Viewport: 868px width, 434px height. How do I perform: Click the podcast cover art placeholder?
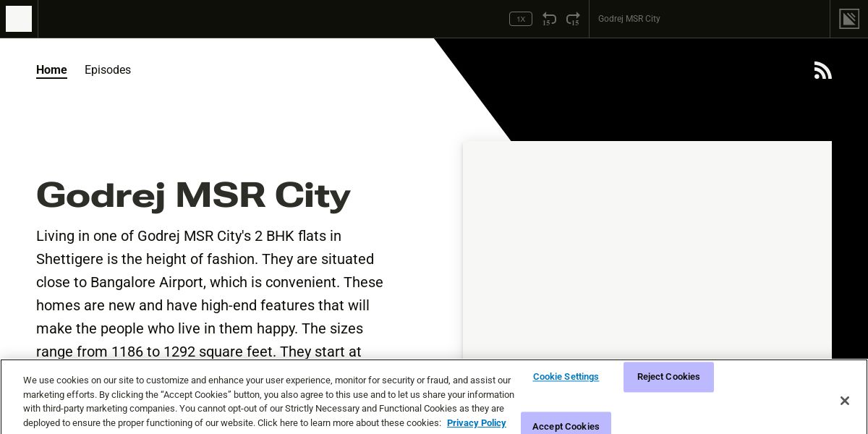[647, 250]
